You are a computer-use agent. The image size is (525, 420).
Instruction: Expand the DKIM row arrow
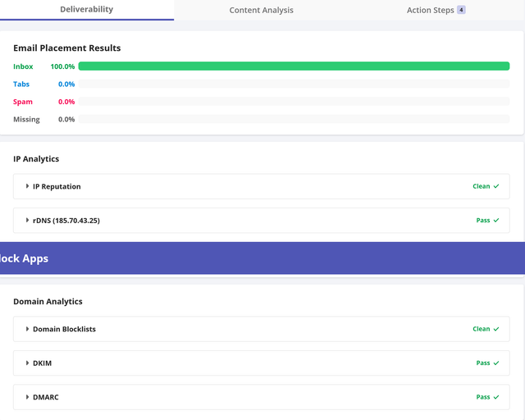pos(27,363)
